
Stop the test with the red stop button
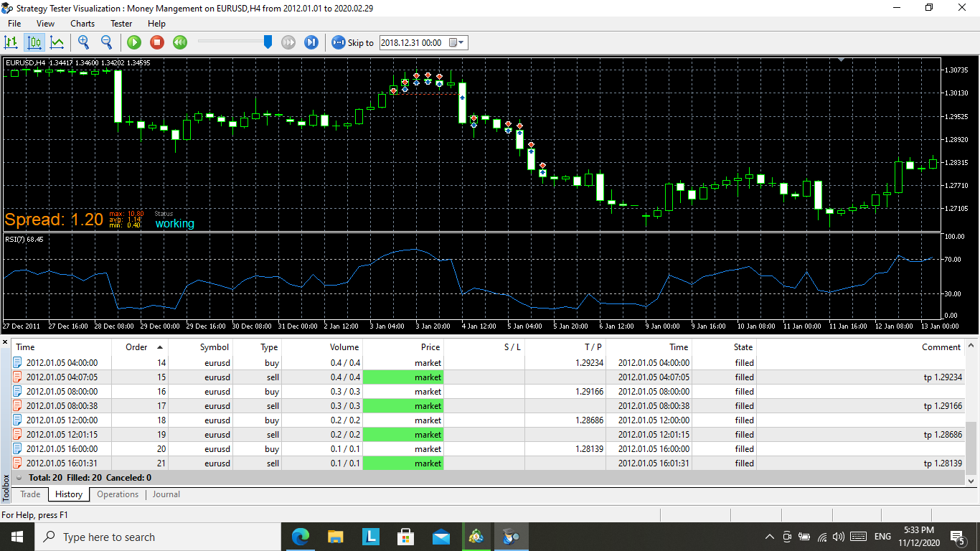[x=157, y=42]
